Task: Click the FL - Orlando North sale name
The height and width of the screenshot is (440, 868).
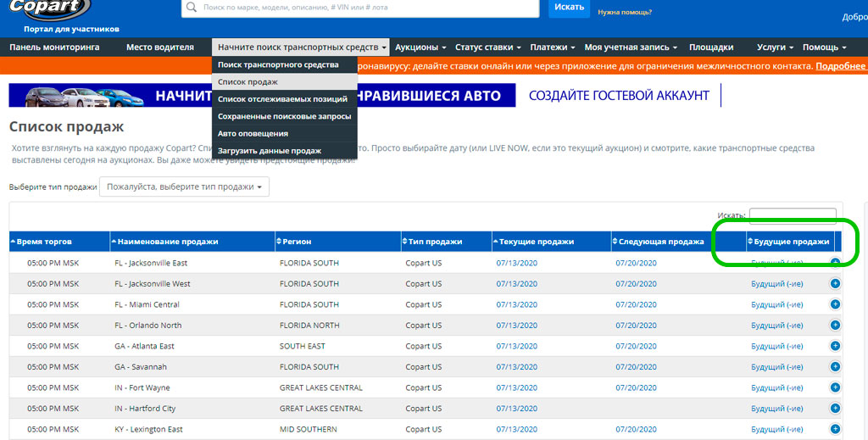Action: 147,325
